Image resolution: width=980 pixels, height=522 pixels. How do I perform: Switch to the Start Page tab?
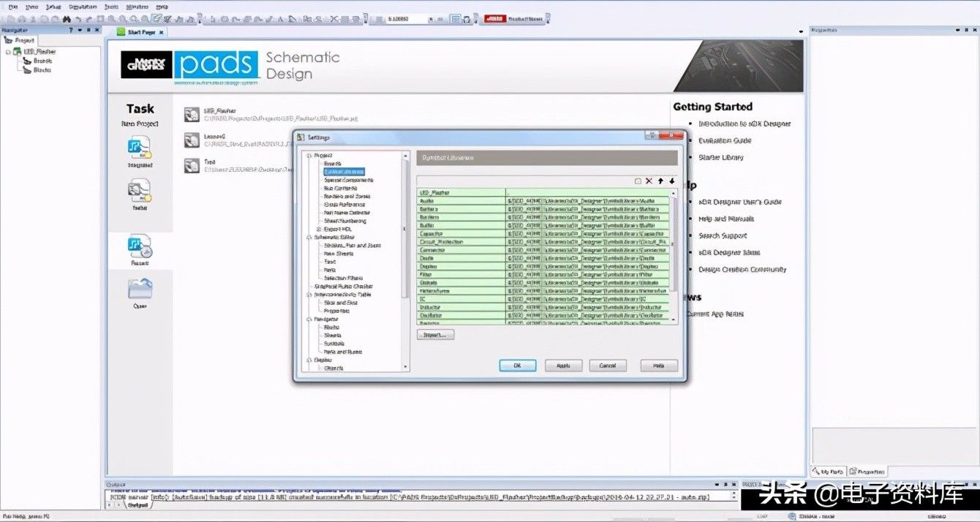coord(142,32)
